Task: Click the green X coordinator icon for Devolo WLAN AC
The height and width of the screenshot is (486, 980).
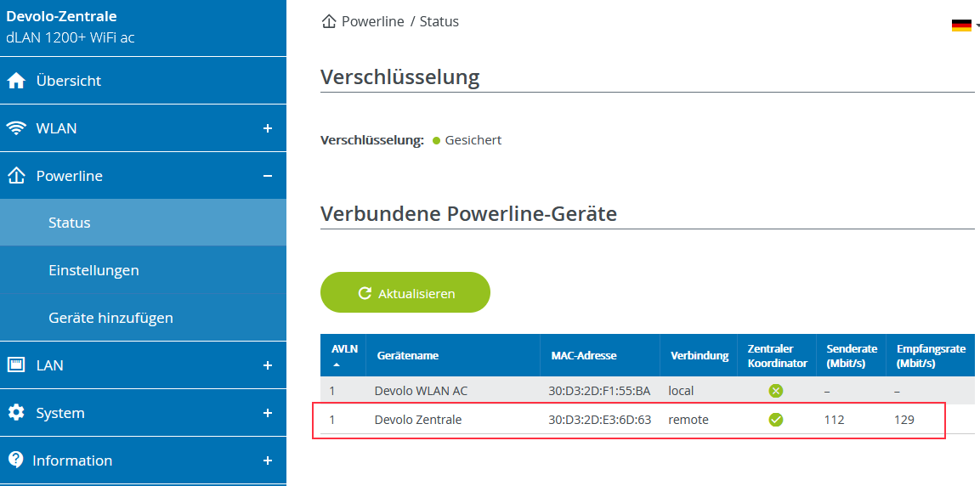Action: pos(776,391)
